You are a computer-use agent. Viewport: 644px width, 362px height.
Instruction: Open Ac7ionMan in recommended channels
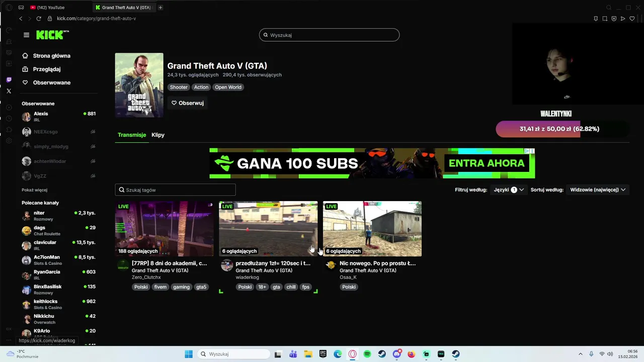click(x=58, y=260)
